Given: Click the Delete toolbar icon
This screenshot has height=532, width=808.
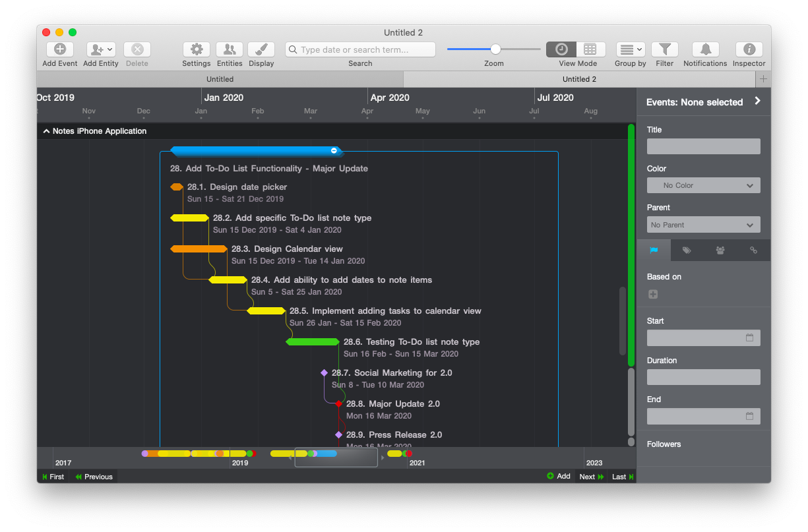Looking at the screenshot, I should (137, 49).
